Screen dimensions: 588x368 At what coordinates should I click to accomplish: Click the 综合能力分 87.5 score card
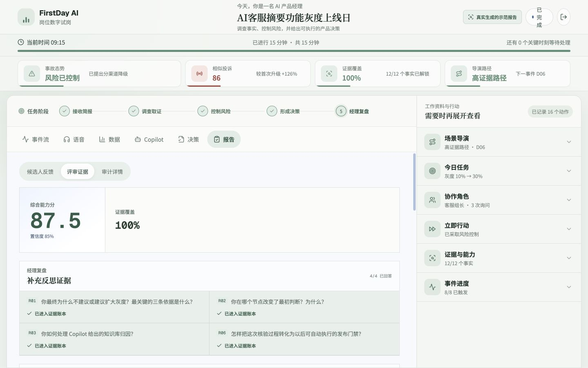point(62,220)
